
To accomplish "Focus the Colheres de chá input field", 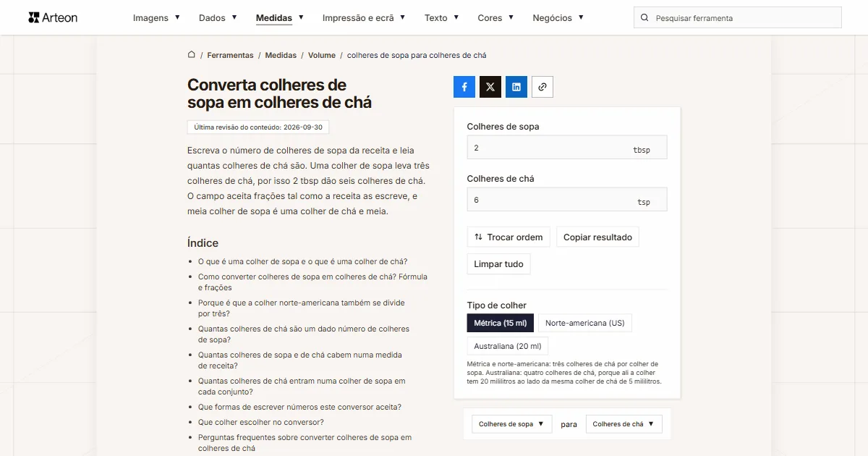I will (x=567, y=200).
